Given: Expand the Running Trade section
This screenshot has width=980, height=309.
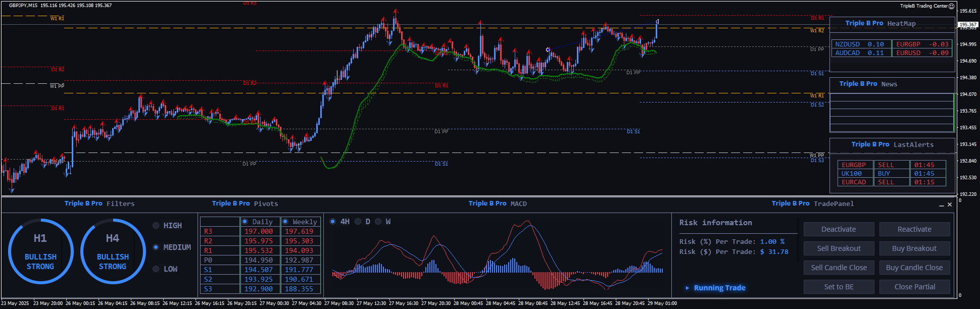Looking at the screenshot, I should (x=687, y=288).
